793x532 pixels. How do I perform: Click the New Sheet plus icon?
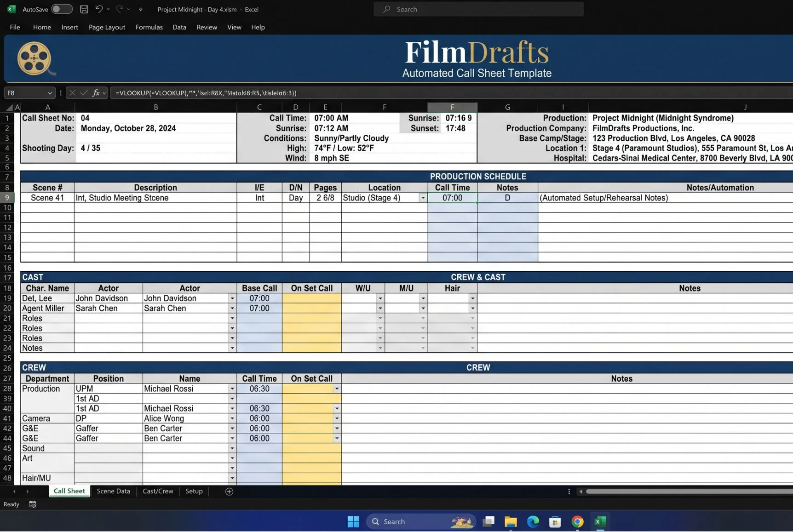(x=229, y=492)
